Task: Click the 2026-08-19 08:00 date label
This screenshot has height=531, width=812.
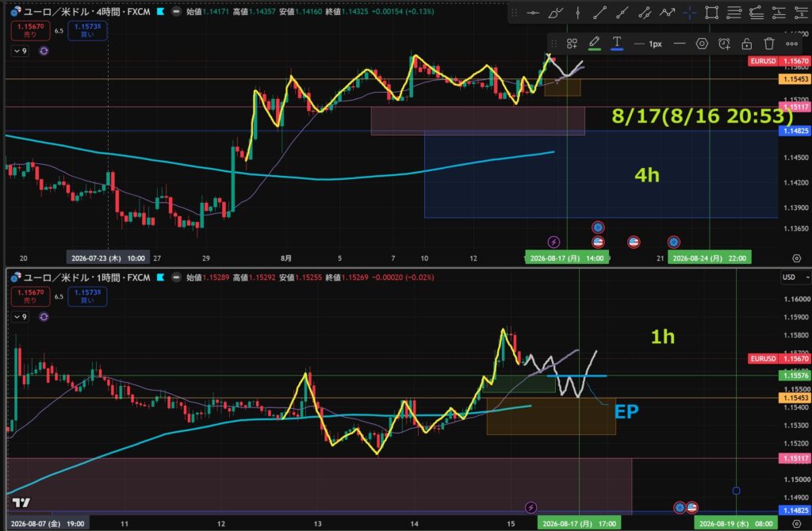Action: (x=736, y=524)
